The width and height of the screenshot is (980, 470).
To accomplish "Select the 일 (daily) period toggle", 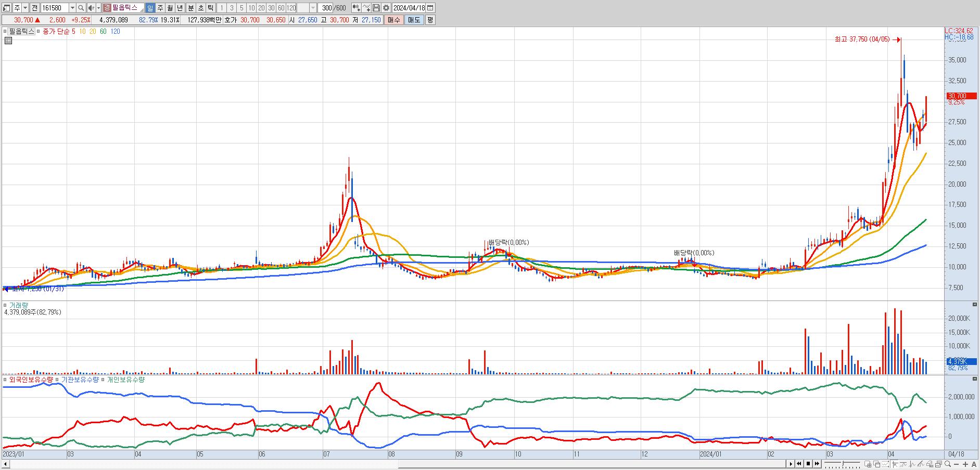I will pyautogui.click(x=150, y=8).
